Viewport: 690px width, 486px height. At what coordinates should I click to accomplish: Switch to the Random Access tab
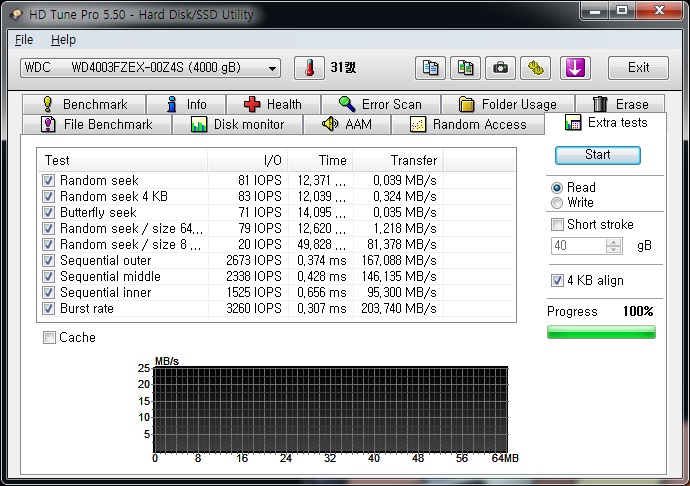468,125
